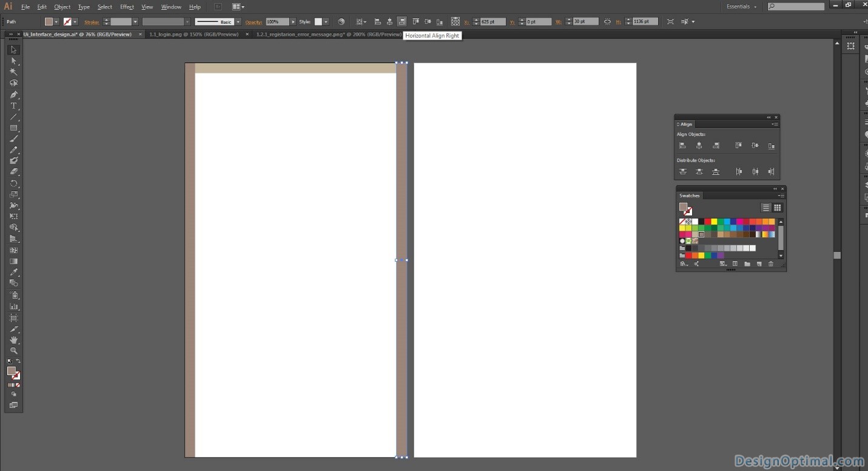Viewport: 868px width, 471px height.
Task: Click Vertical Align Top in Align panel
Action: tap(738, 146)
